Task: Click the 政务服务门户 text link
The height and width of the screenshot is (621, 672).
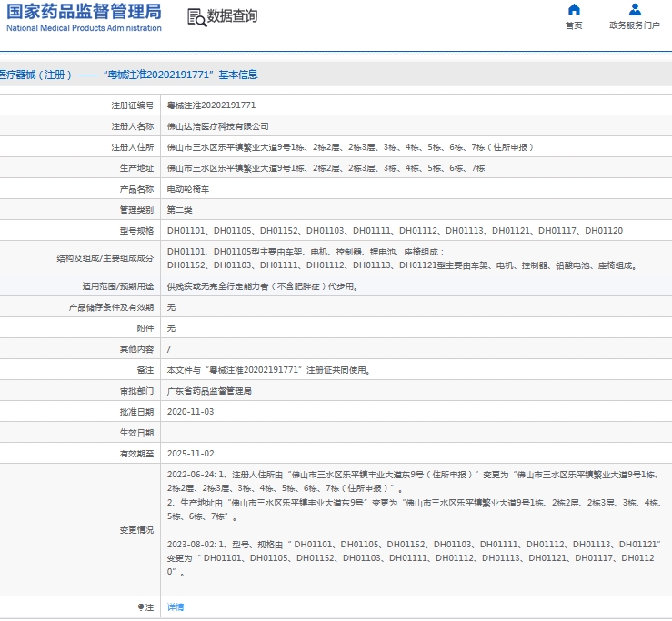Action: [635, 25]
